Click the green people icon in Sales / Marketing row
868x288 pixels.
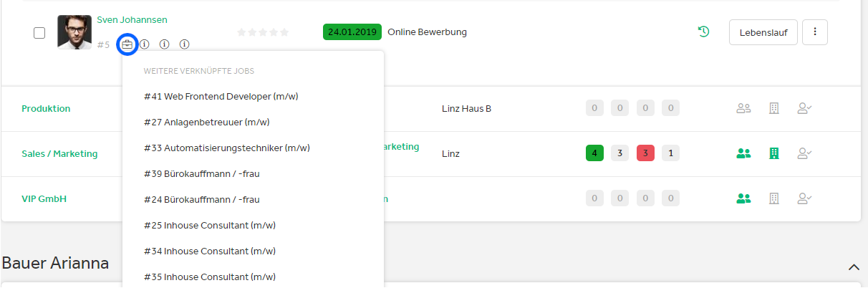pyautogui.click(x=743, y=153)
